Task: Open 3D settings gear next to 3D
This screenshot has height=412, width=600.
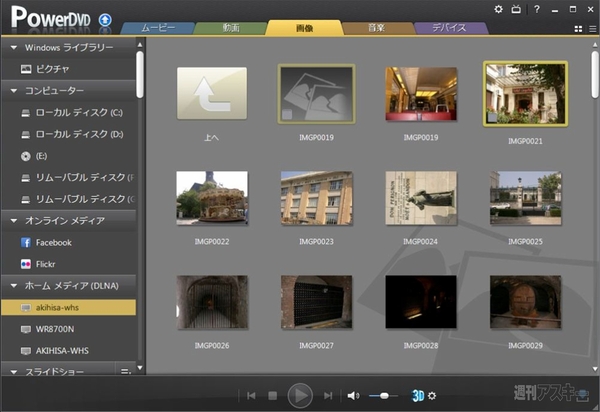Action: click(x=432, y=396)
